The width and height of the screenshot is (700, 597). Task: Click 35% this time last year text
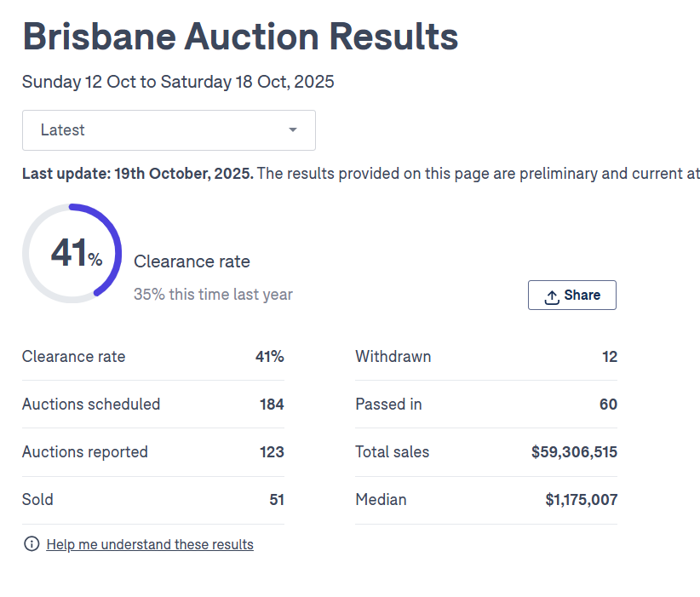213,295
